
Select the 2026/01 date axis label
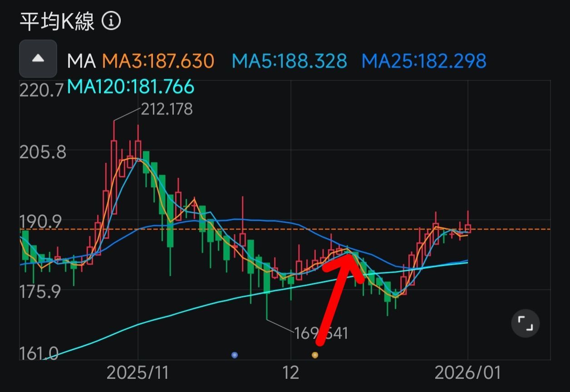click(467, 373)
